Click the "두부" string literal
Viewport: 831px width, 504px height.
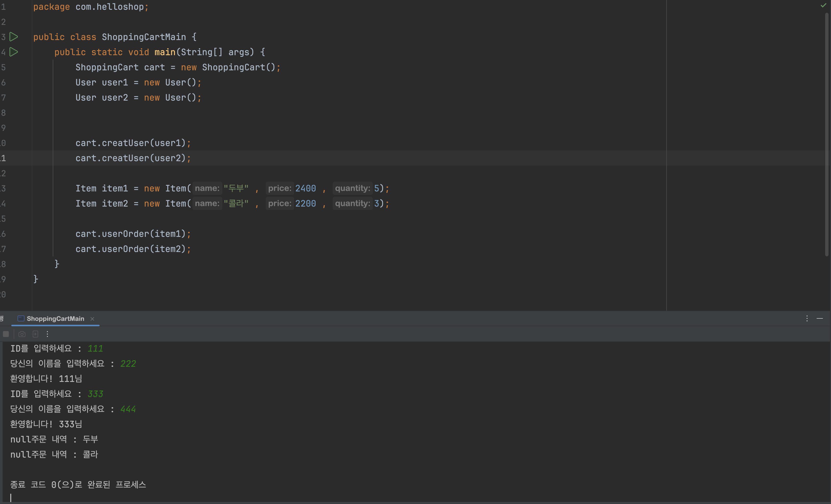click(x=236, y=189)
